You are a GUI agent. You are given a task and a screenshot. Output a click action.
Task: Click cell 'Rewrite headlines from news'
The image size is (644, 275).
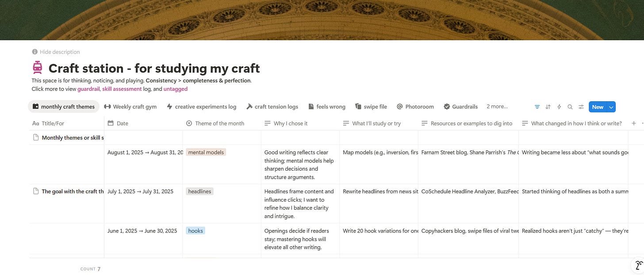tap(379, 203)
